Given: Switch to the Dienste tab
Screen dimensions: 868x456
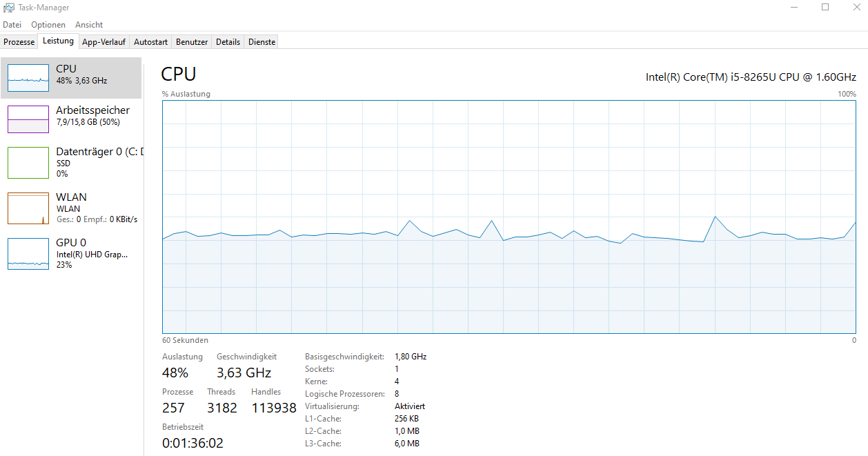Looking at the screenshot, I should coord(262,42).
